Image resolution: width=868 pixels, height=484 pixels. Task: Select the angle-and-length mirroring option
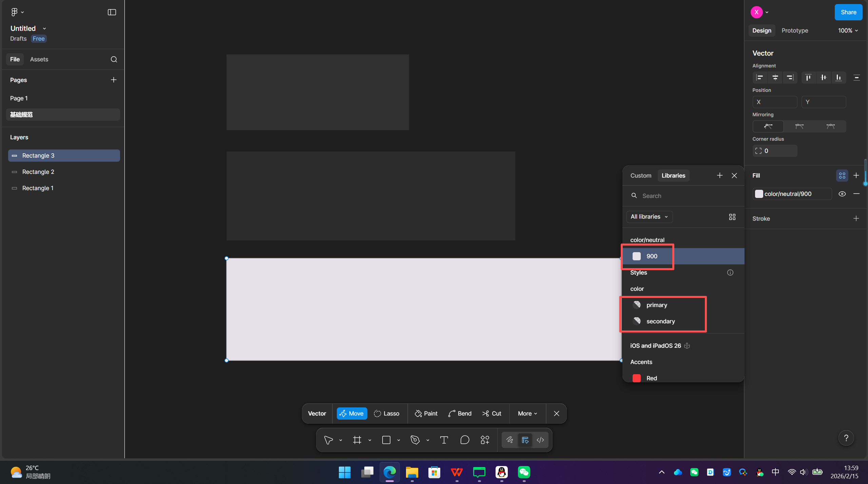(x=830, y=126)
